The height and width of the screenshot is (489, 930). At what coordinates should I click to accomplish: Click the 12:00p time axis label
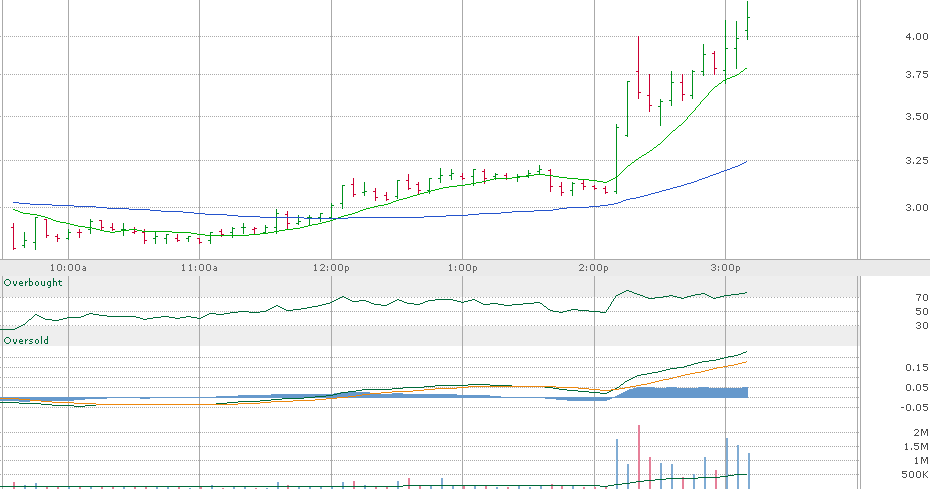click(331, 268)
